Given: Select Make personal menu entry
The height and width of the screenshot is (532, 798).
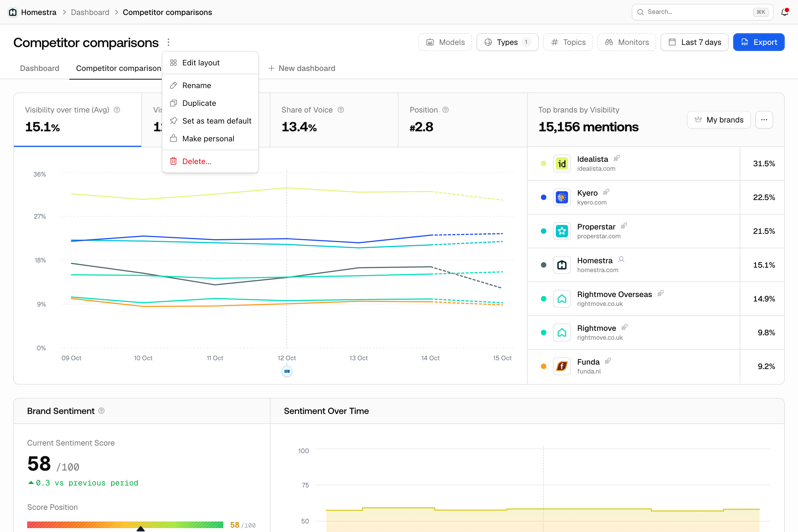Looking at the screenshot, I should [210, 139].
